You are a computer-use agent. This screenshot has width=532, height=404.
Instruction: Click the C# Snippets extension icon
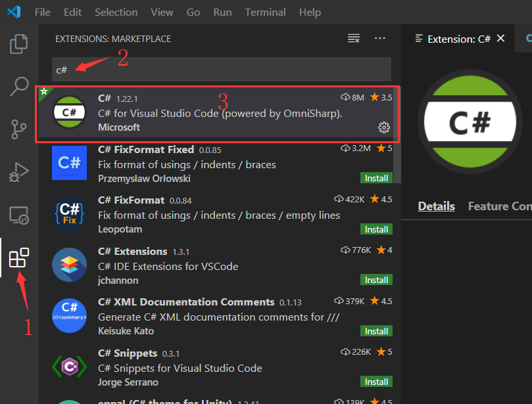coord(69,367)
